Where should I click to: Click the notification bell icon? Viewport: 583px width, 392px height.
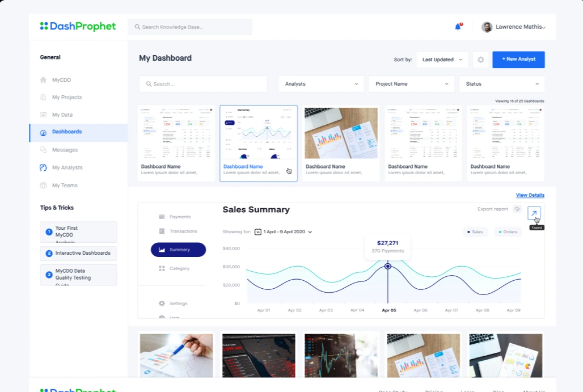click(x=458, y=27)
